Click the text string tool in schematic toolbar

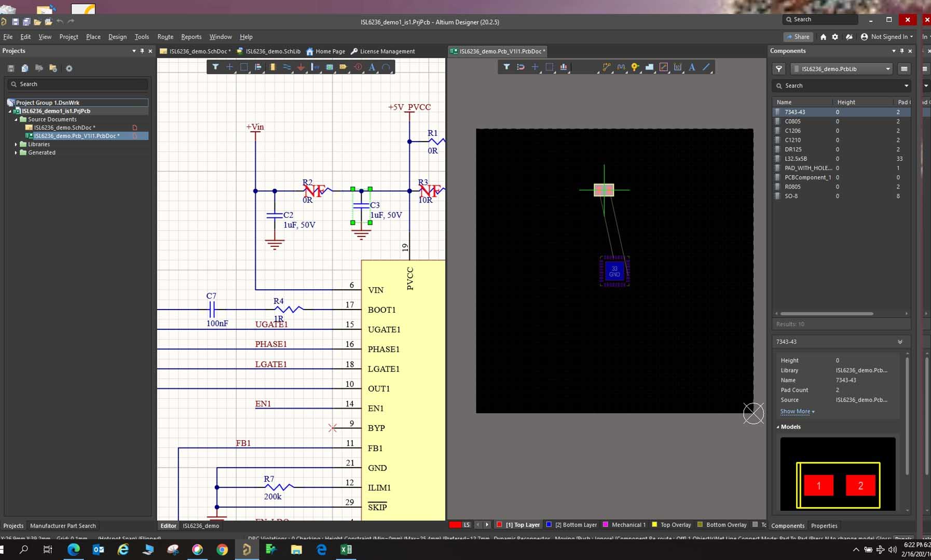click(372, 67)
